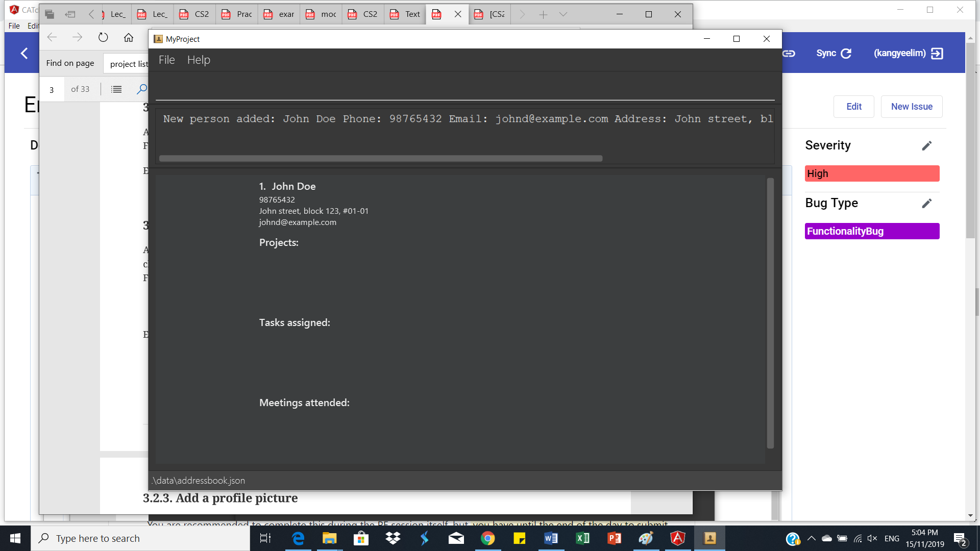980x551 pixels.
Task: Click the blue back chevron arrow
Action: coord(24,53)
